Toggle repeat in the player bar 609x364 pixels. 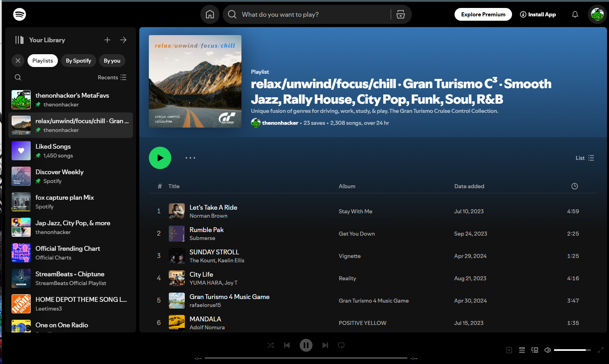coord(341,345)
